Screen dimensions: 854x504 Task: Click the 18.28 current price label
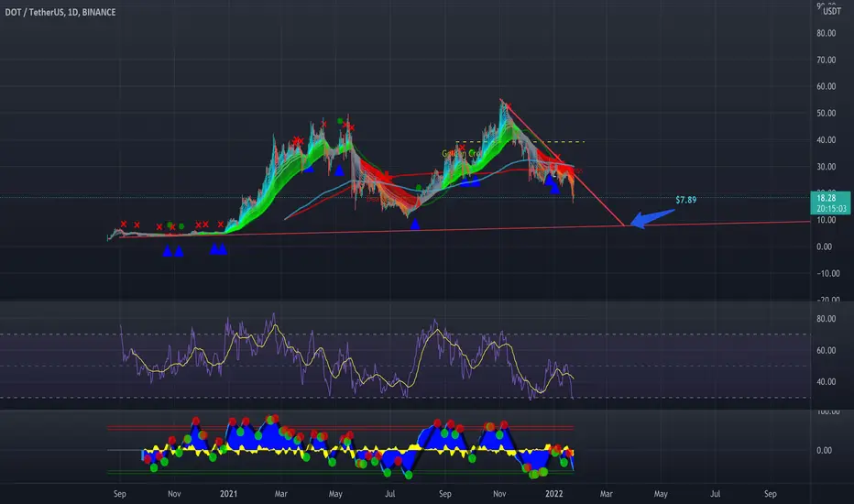(x=827, y=198)
